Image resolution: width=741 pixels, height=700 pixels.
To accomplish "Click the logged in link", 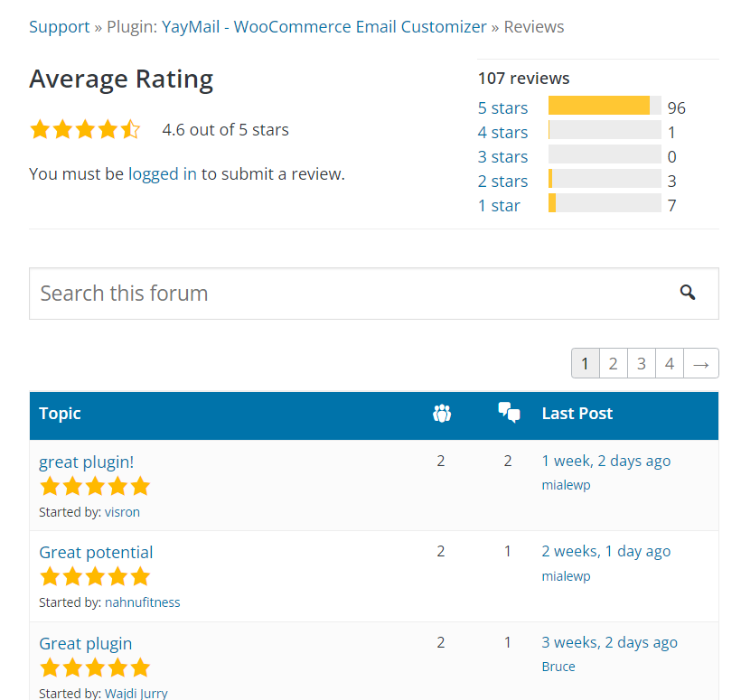I will tap(162, 173).
